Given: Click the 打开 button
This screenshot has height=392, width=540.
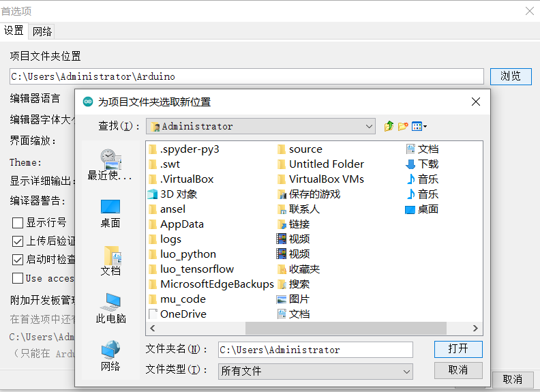Looking at the screenshot, I should (x=458, y=349).
